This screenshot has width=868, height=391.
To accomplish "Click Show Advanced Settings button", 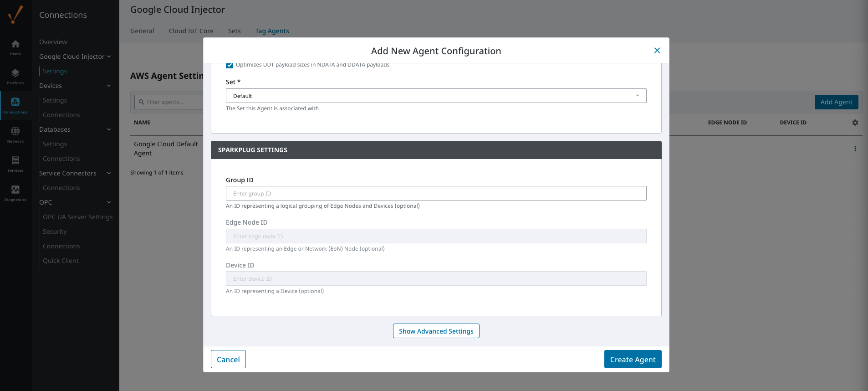I will 436,331.
